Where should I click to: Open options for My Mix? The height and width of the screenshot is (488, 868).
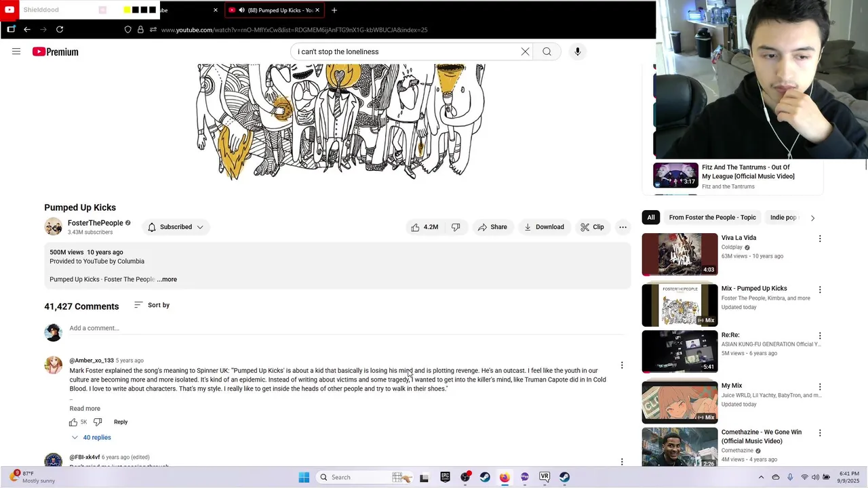820,386
